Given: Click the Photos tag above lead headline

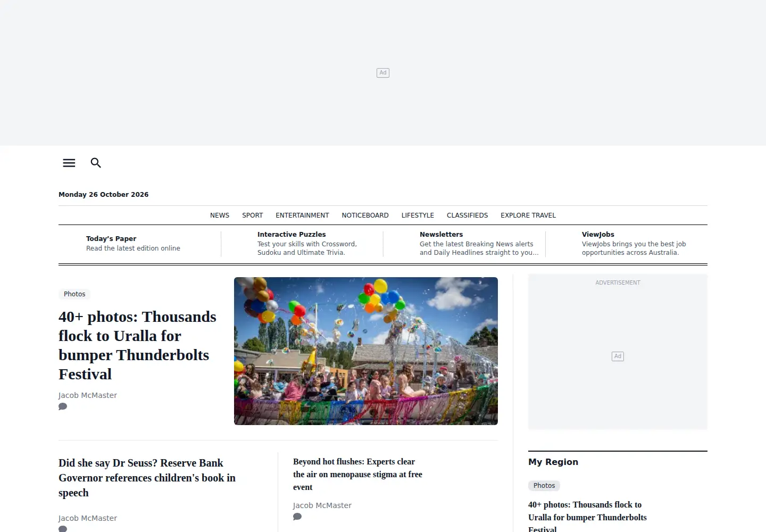Looking at the screenshot, I should click(74, 294).
